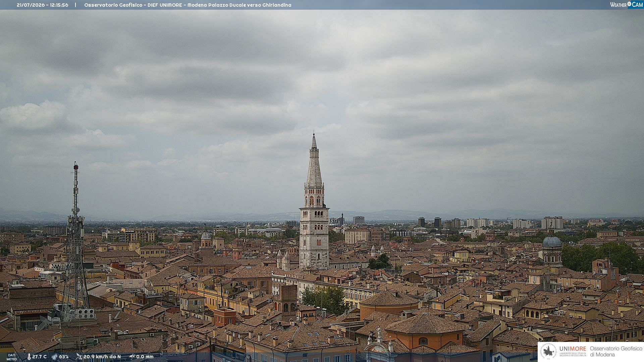644x362 pixels.
Task: Click the wind anemometer icon
Action: click(x=79, y=357)
